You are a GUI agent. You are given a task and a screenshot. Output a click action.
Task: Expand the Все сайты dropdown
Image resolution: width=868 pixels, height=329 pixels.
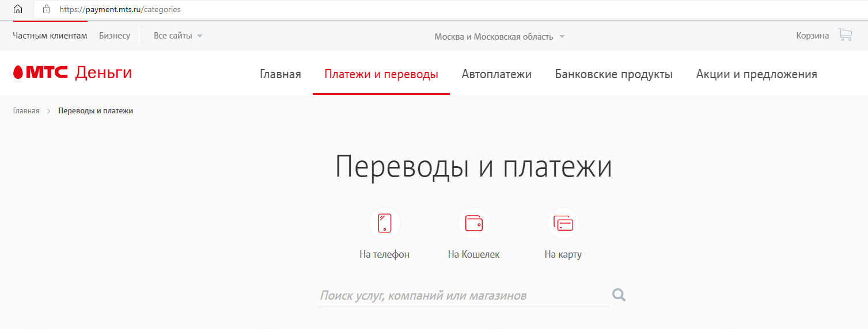coord(178,36)
